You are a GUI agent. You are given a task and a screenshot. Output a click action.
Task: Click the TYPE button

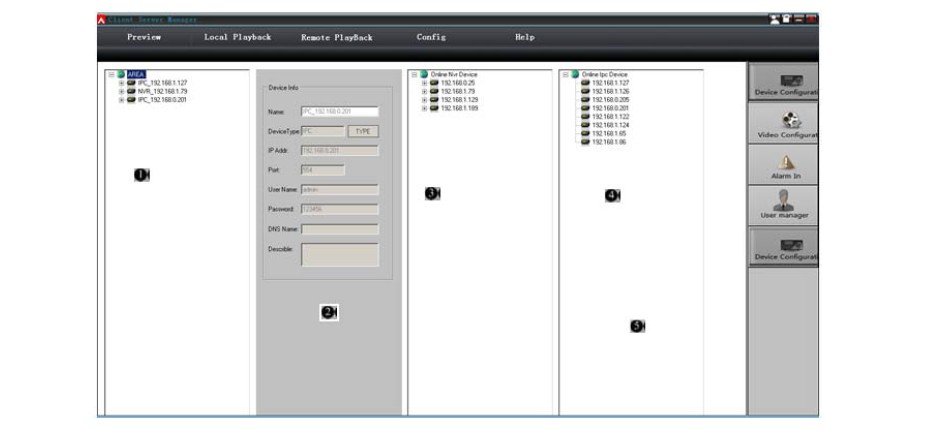click(x=363, y=131)
